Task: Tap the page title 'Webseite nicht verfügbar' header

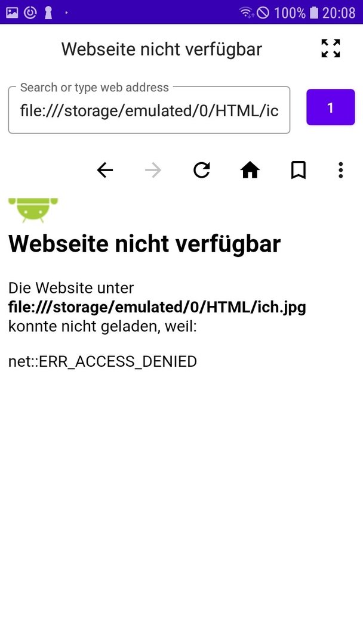Action: click(162, 49)
